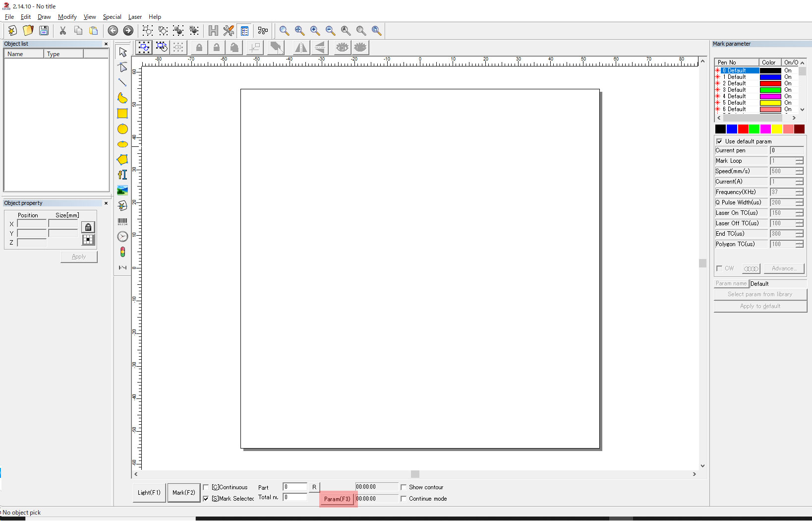
Task: Select the barcode tool
Action: [122, 221]
